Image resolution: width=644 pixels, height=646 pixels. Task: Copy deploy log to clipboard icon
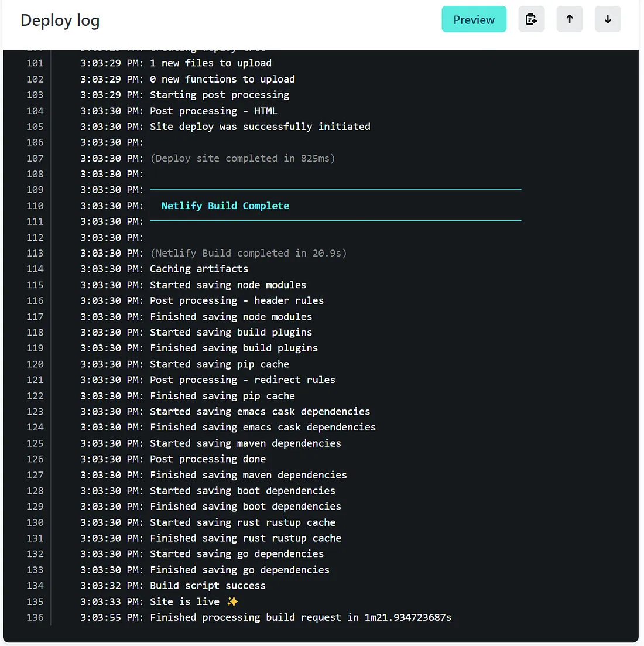point(531,19)
